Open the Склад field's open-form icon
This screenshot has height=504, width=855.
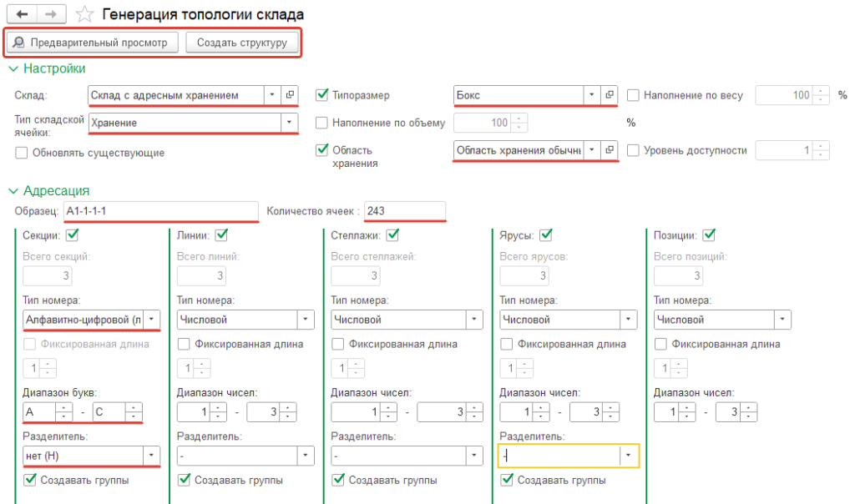pyautogui.click(x=291, y=95)
